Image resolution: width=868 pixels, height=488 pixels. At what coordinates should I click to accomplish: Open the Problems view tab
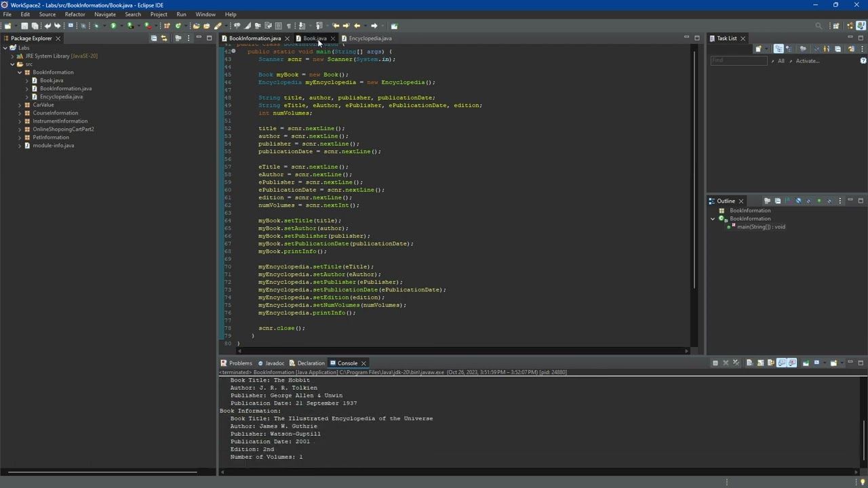click(240, 363)
